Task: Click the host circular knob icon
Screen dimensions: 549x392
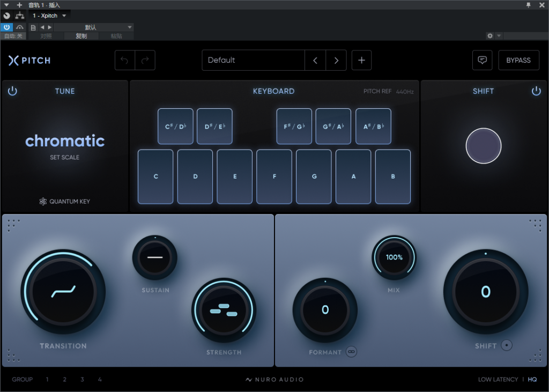Action: [x=6, y=16]
